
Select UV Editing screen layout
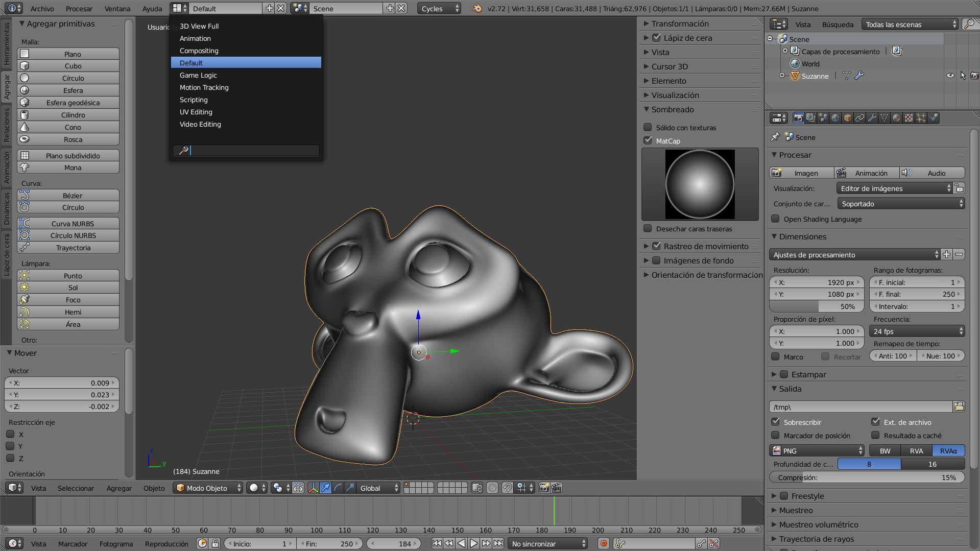coord(246,112)
